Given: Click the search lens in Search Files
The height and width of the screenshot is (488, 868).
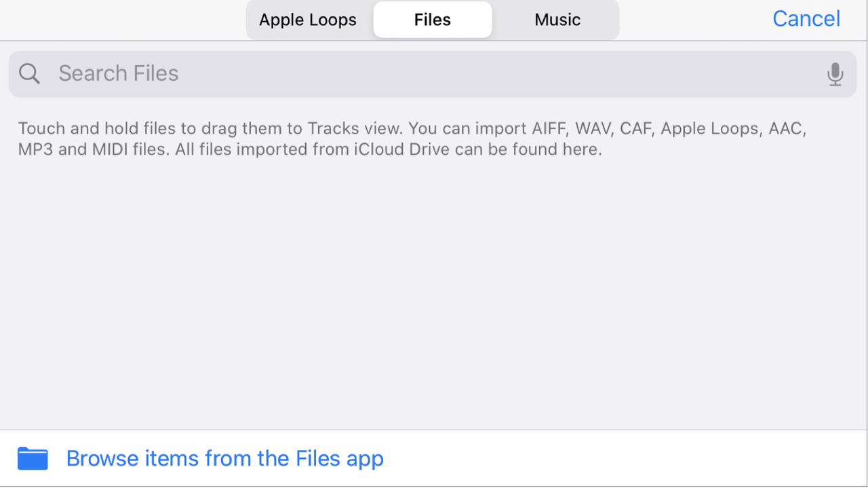Looking at the screenshot, I should point(29,73).
